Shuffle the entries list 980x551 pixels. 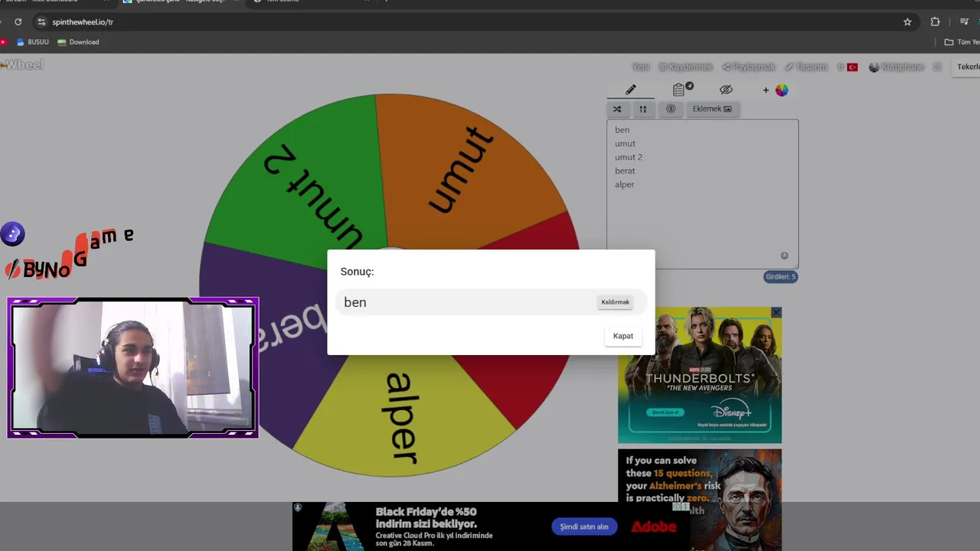[x=617, y=109]
